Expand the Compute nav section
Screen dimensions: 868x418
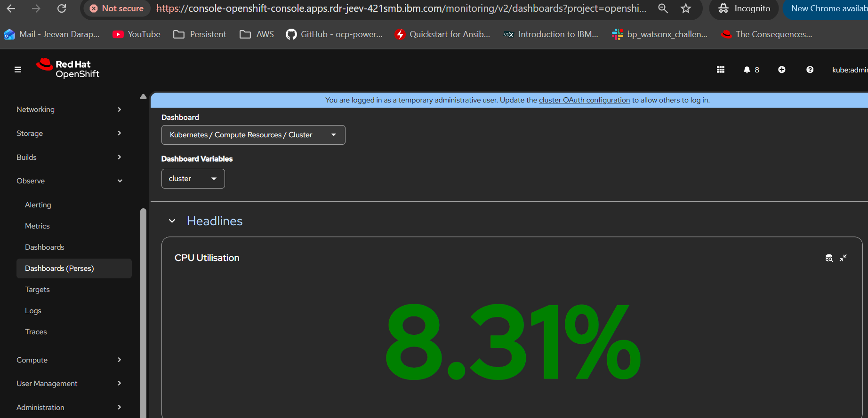pyautogui.click(x=69, y=360)
